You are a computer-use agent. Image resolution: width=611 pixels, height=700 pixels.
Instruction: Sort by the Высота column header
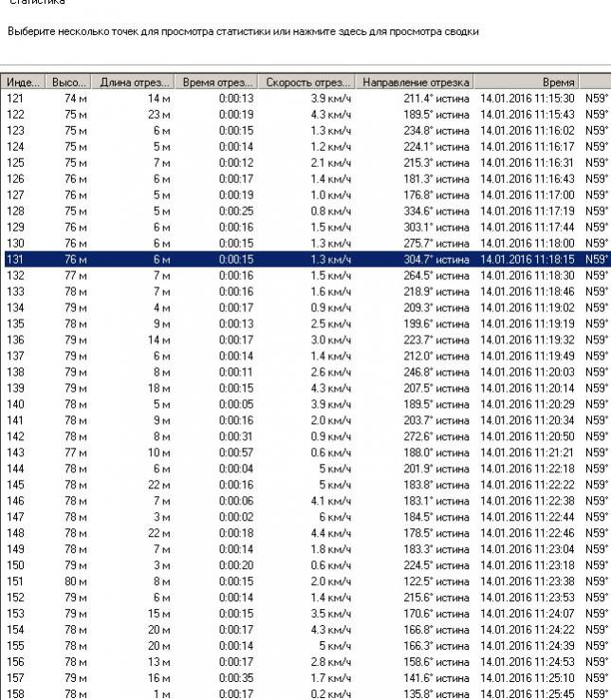coord(69,83)
